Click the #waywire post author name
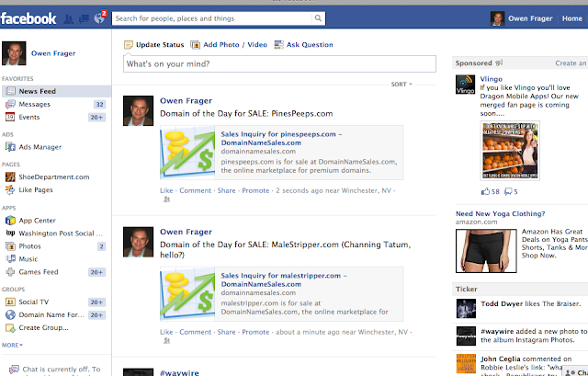The image size is (588, 376). click(179, 373)
